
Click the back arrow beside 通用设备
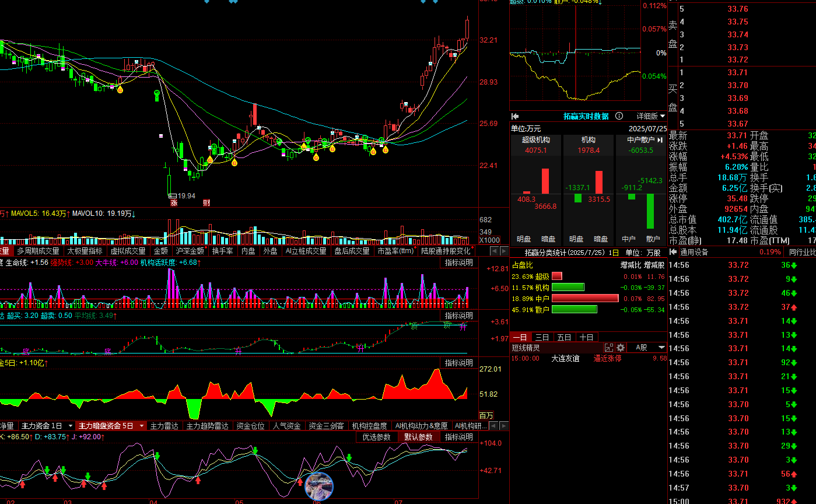coord(673,252)
